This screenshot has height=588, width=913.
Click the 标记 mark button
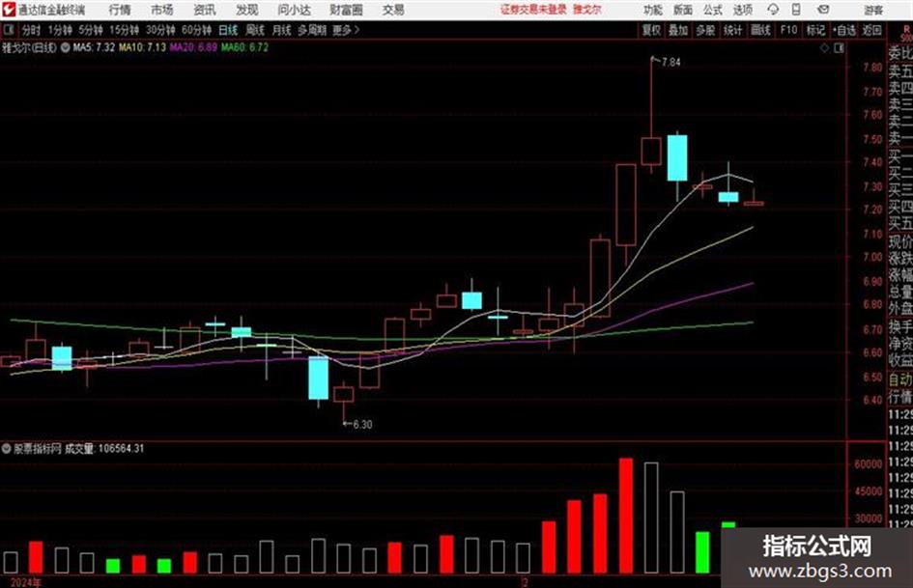click(815, 30)
